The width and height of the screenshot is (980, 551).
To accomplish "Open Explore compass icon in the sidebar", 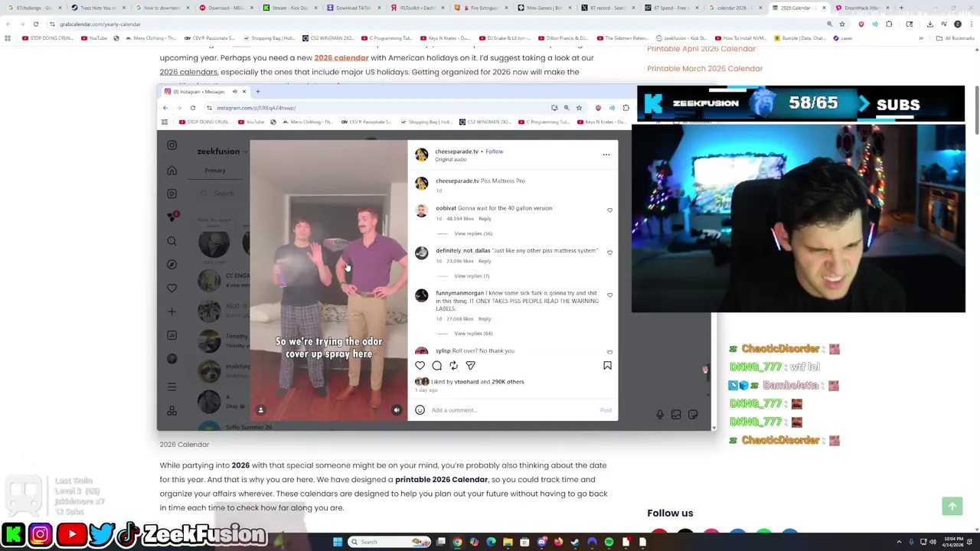I will tap(171, 265).
